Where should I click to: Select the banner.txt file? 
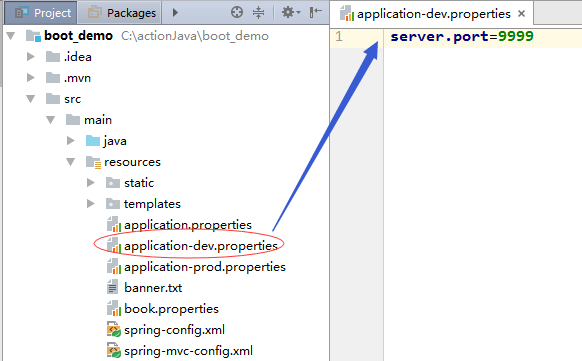pos(153,288)
